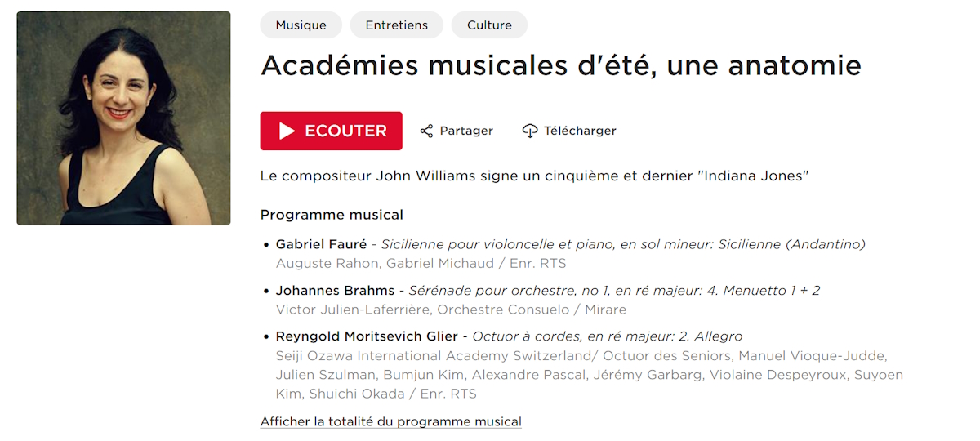The height and width of the screenshot is (441, 980).
Task: Select the Musique tag
Action: [301, 25]
